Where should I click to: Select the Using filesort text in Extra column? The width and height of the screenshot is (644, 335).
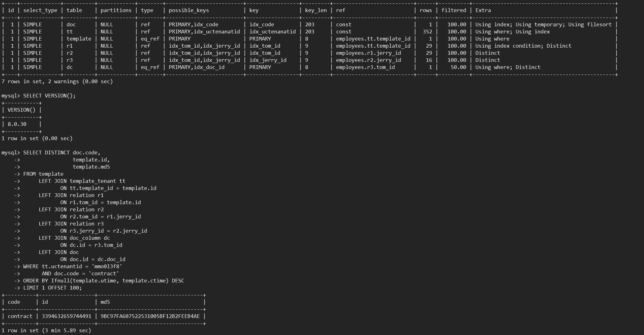590,24
